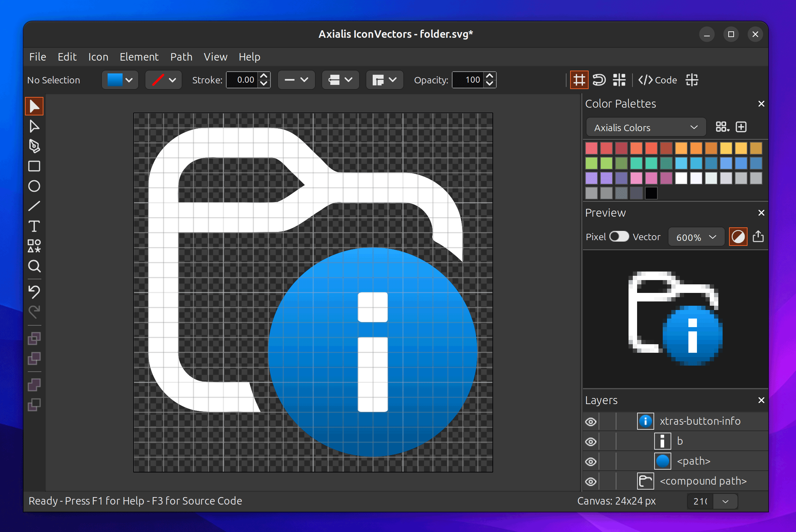This screenshot has height=532, width=796.
Task: Open the Help menu
Action: pyautogui.click(x=249, y=57)
